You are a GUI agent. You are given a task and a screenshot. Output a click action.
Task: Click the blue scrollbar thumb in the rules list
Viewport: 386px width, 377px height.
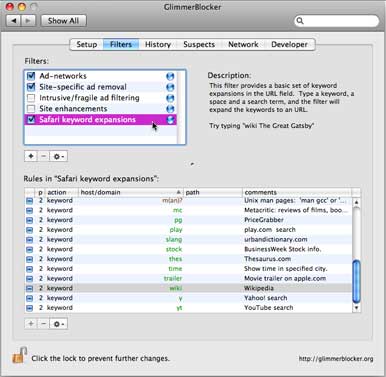coord(356,281)
